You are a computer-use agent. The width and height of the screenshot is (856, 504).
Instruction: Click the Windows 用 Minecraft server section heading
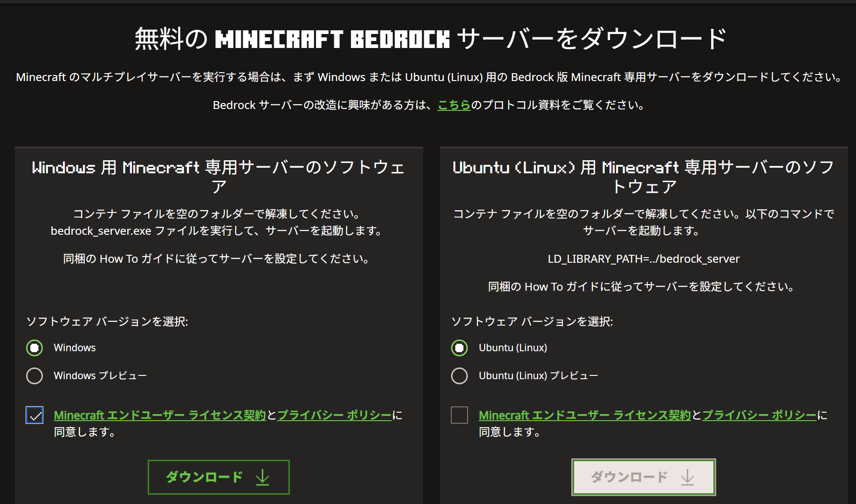coord(219,177)
